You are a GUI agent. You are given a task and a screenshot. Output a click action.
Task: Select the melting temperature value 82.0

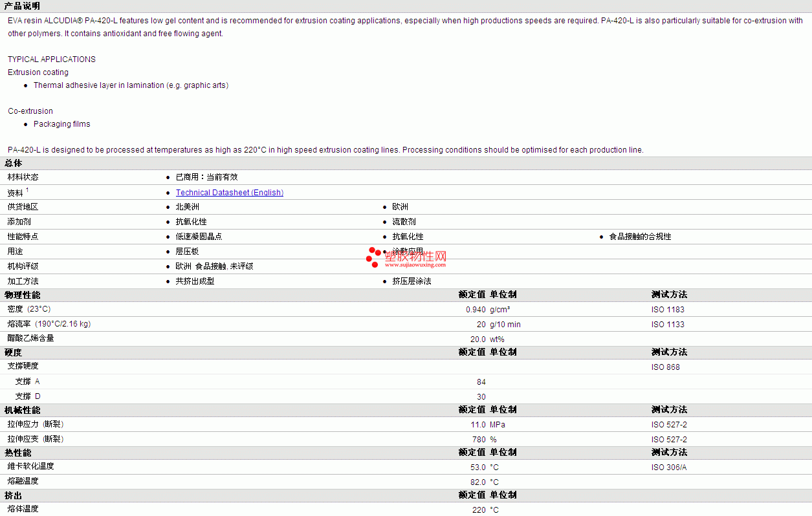(478, 482)
